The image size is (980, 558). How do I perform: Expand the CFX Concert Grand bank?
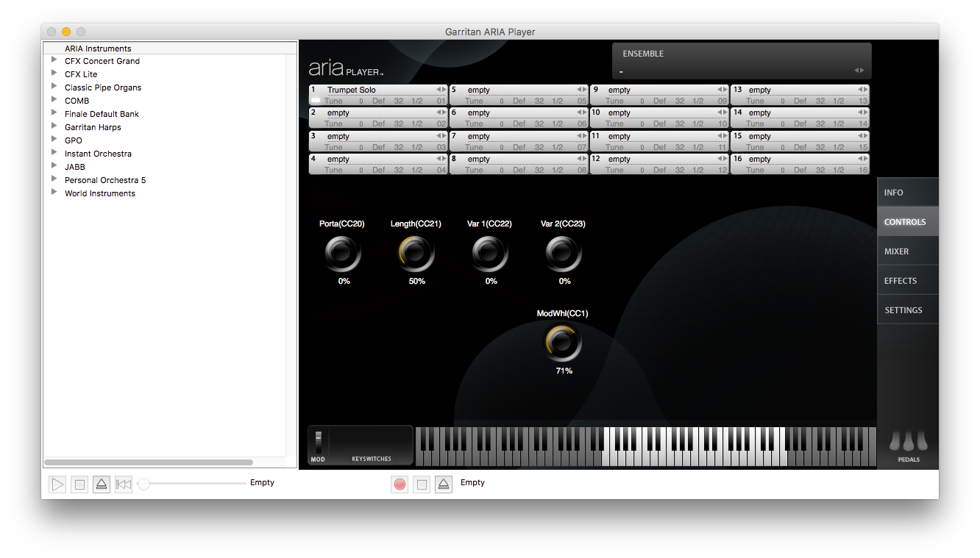tap(54, 60)
